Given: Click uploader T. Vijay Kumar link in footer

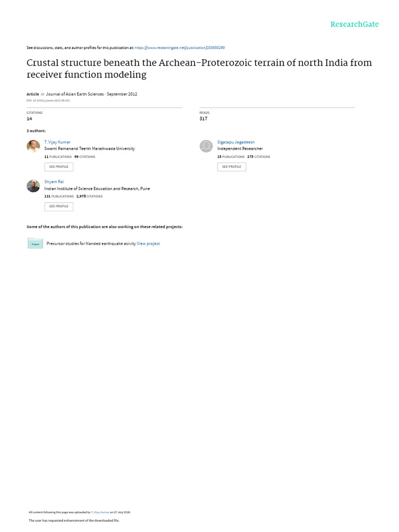Looking at the screenshot, I should click(100, 512).
